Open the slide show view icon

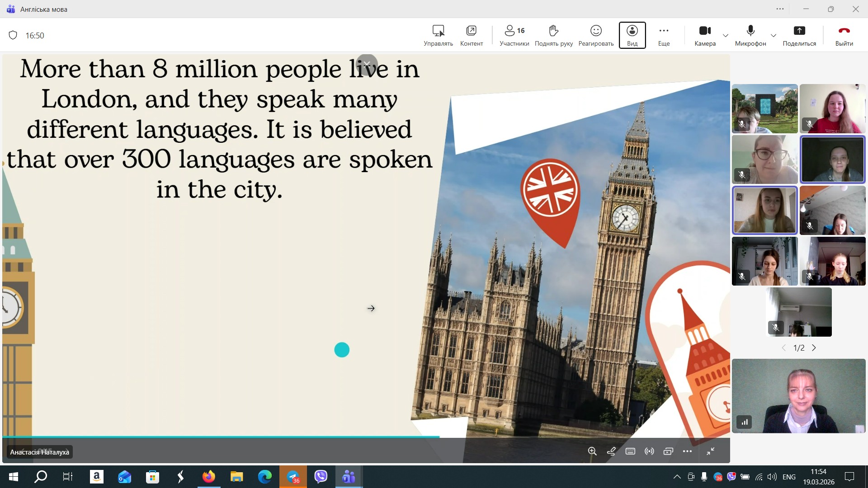click(x=668, y=451)
